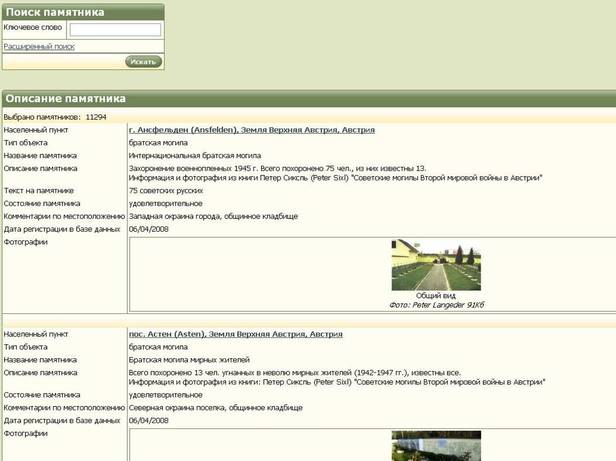Open the 'Расширенный поиск' link

pyautogui.click(x=39, y=46)
